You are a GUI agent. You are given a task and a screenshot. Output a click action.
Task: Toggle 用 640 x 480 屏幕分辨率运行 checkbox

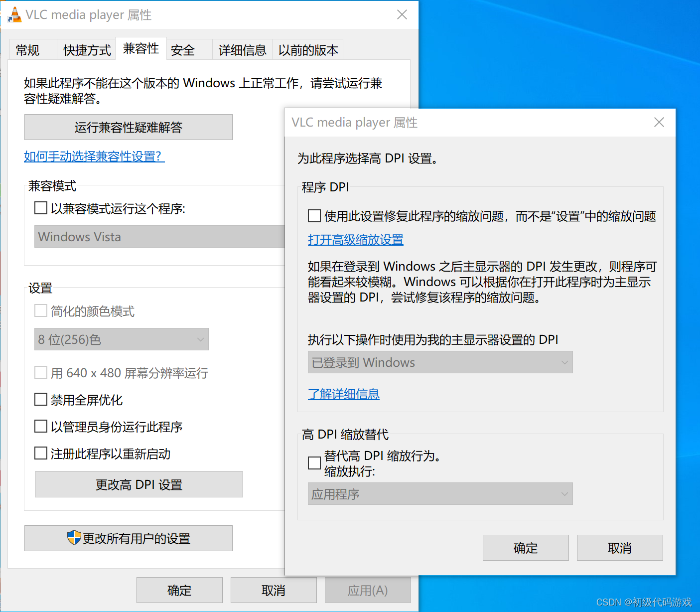point(41,373)
